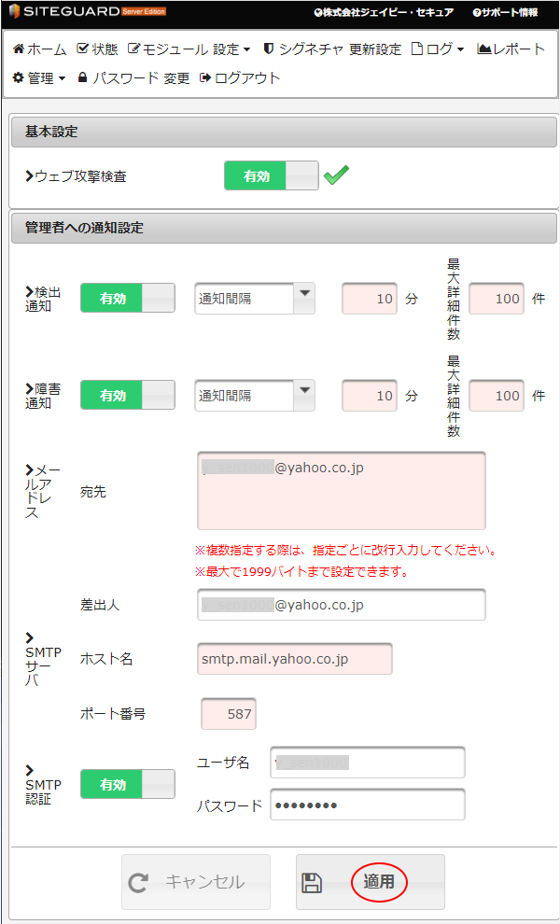Click the SITEGUARD logo
The width and height of the screenshot is (560, 924).
point(88,11)
